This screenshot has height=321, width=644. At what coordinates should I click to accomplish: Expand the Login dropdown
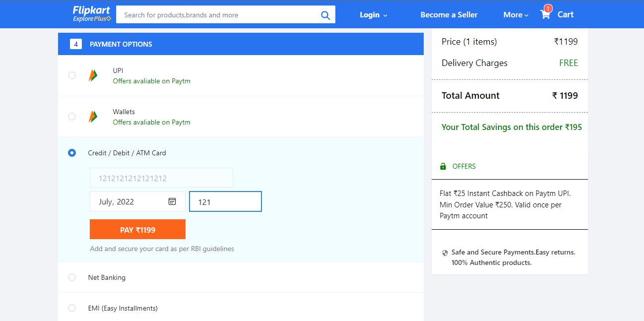coord(374,15)
